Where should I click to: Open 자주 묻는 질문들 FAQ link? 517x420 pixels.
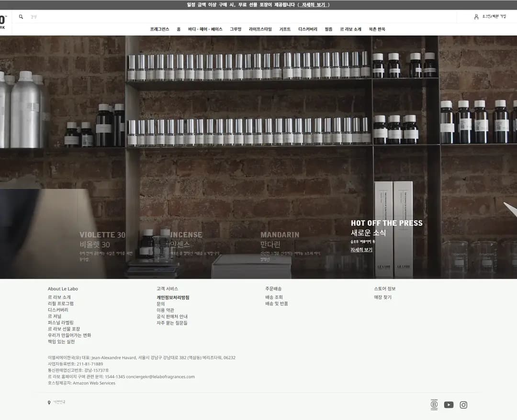[172, 323]
